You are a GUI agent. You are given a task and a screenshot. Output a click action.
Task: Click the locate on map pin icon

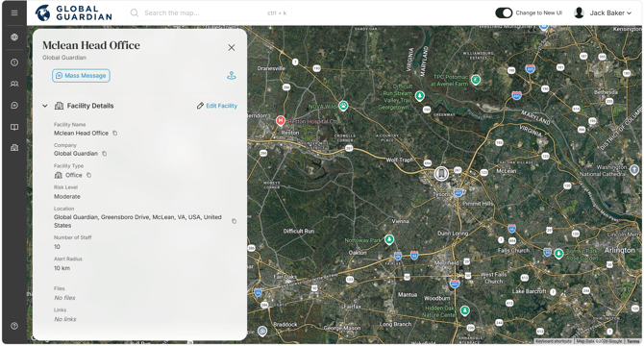click(x=232, y=76)
